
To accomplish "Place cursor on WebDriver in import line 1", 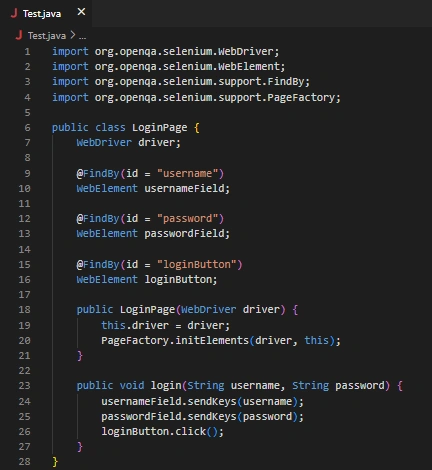I will pyautogui.click(x=246, y=52).
